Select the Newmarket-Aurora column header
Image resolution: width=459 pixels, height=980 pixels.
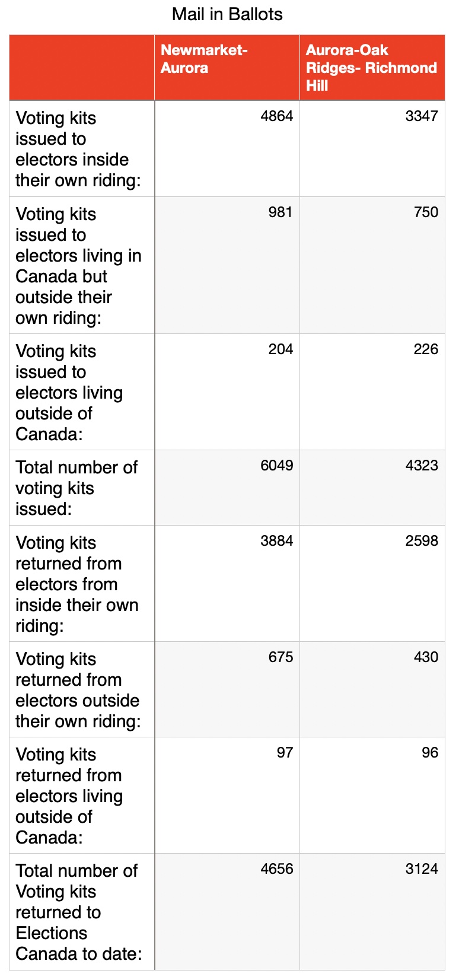coord(227,68)
